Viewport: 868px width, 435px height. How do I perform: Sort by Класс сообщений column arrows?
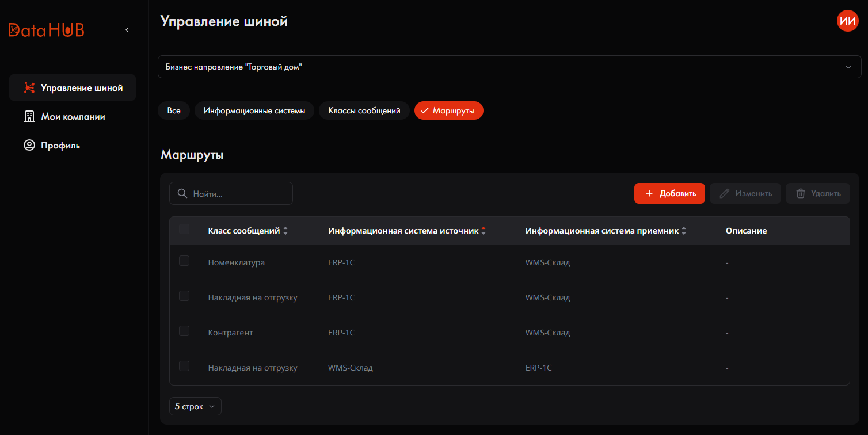pos(285,231)
